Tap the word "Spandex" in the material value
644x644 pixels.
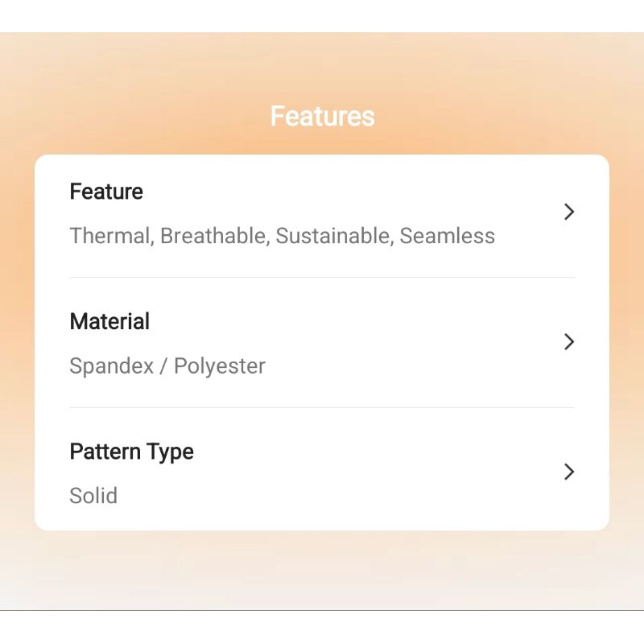[x=109, y=366]
